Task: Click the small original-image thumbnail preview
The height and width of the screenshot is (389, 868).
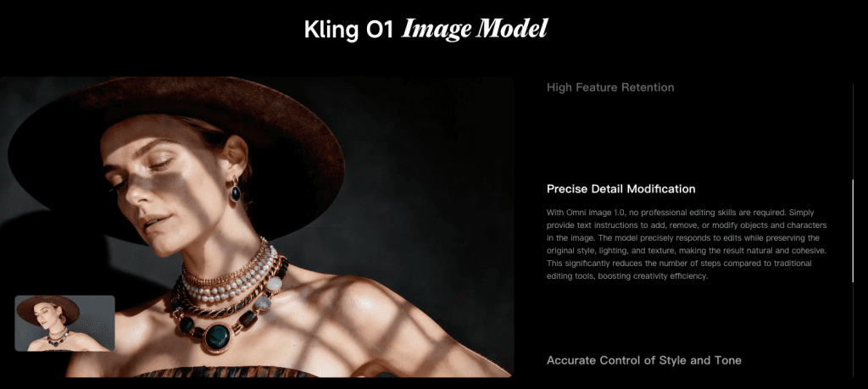Action: tap(64, 323)
